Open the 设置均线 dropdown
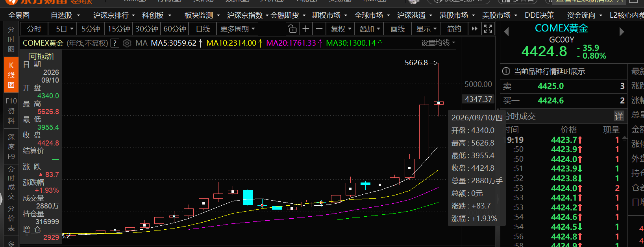The width and height of the screenshot is (644, 247). pyautogui.click(x=438, y=43)
